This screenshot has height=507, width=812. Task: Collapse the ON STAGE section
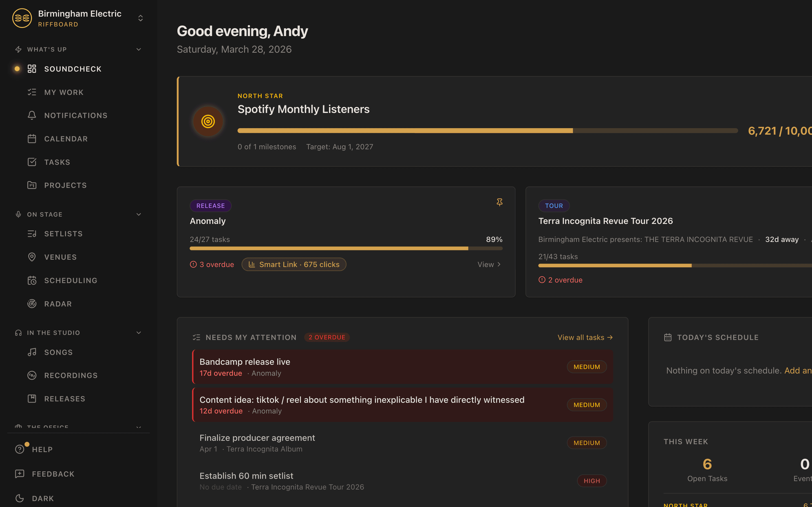coord(139,214)
